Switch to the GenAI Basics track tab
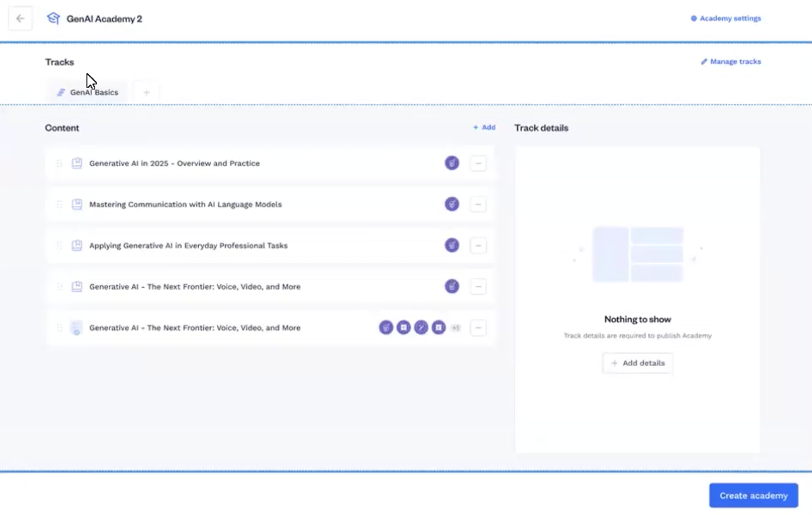 87,92
